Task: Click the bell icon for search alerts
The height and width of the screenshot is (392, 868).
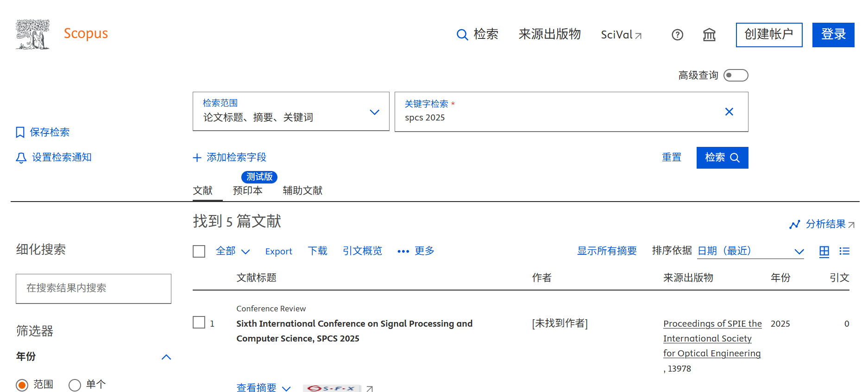Action: tap(21, 158)
